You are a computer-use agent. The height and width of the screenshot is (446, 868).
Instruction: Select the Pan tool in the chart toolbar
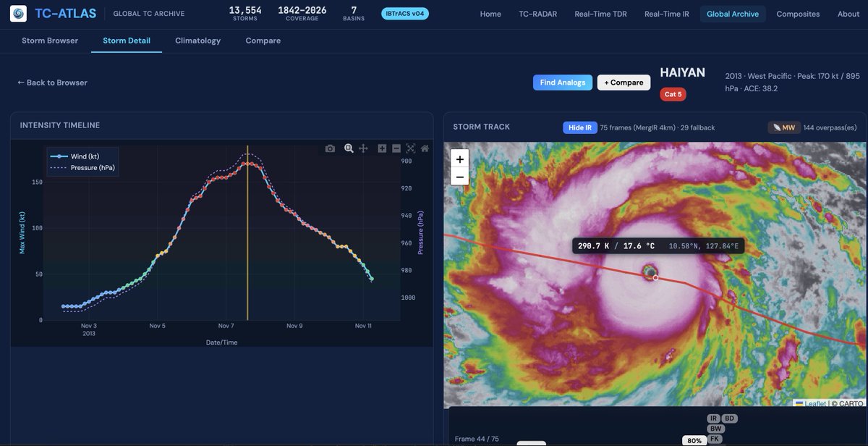point(363,148)
